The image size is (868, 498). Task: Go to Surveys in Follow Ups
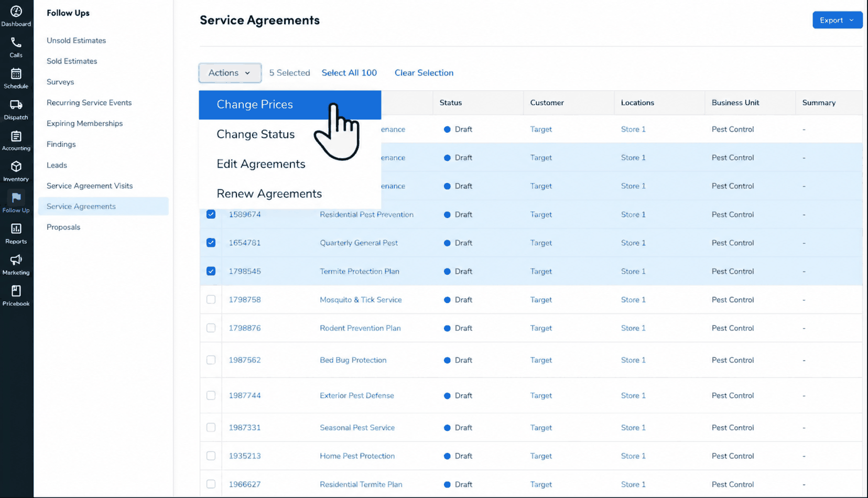60,82
